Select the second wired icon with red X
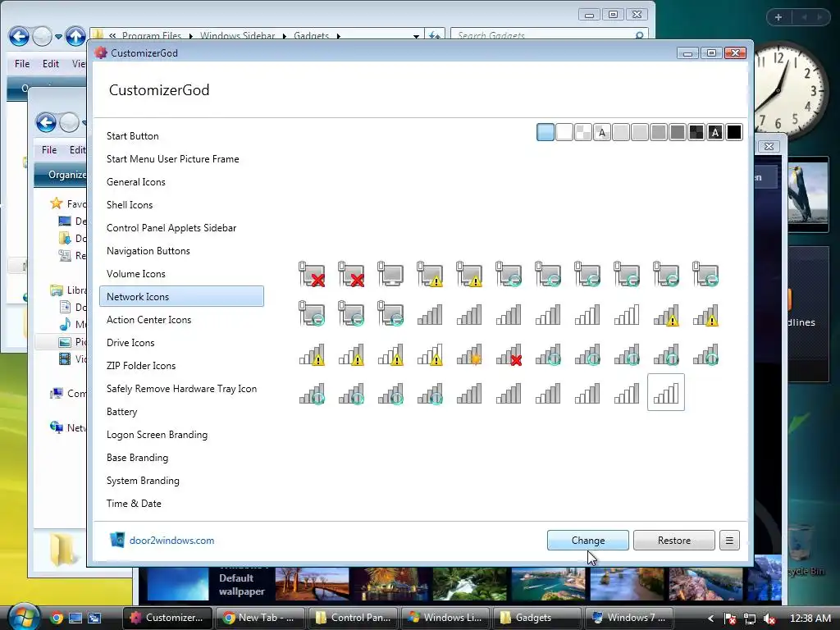Image resolution: width=840 pixels, height=630 pixels. pyautogui.click(x=351, y=274)
